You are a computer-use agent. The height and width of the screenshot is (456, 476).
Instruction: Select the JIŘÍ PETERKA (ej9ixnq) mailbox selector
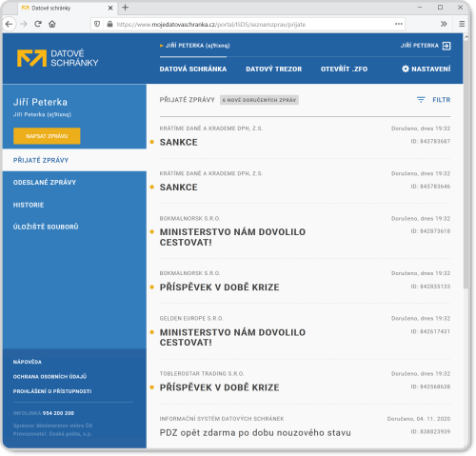pos(195,46)
